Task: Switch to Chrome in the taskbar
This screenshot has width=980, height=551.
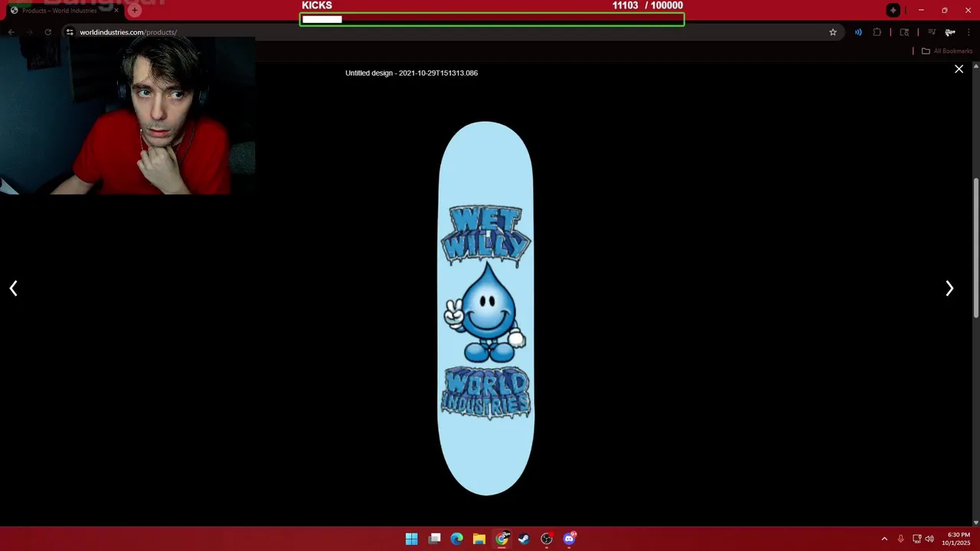Action: pos(501,539)
